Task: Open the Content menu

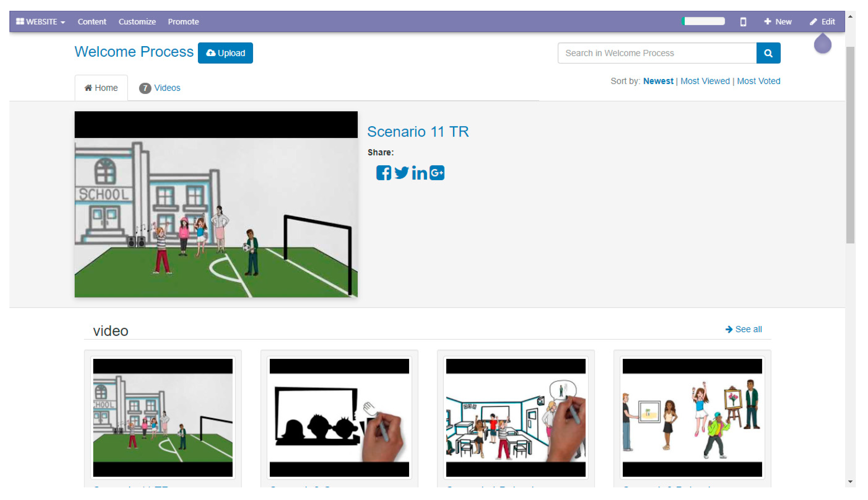Action: 92,22
